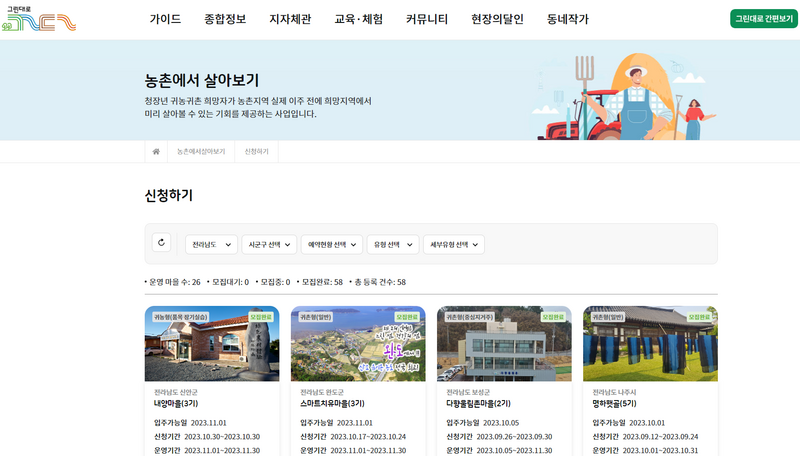The height and width of the screenshot is (456, 800).
Task: Click the 전라남도 완도군 location text
Action: pos(322,392)
